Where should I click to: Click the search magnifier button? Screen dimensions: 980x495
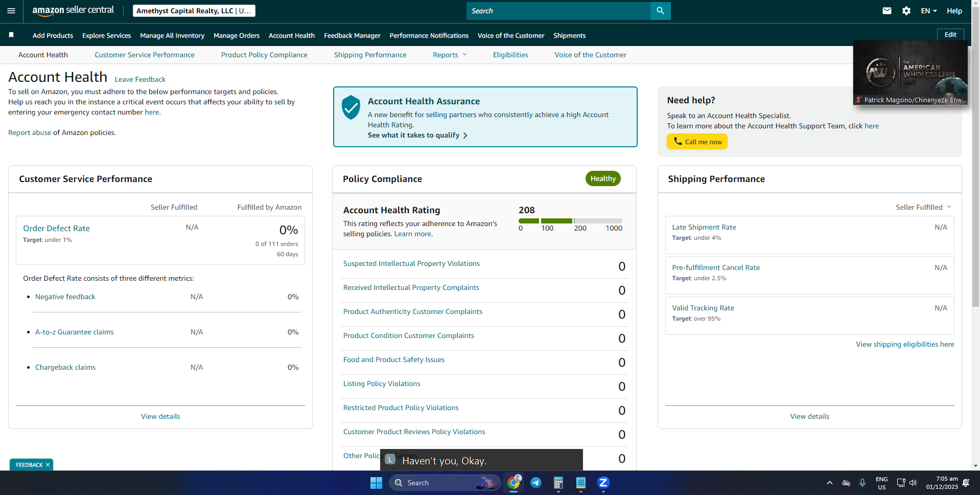[660, 11]
